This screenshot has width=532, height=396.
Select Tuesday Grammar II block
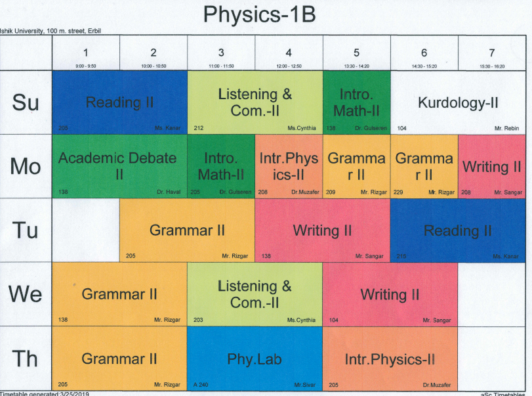(x=187, y=230)
